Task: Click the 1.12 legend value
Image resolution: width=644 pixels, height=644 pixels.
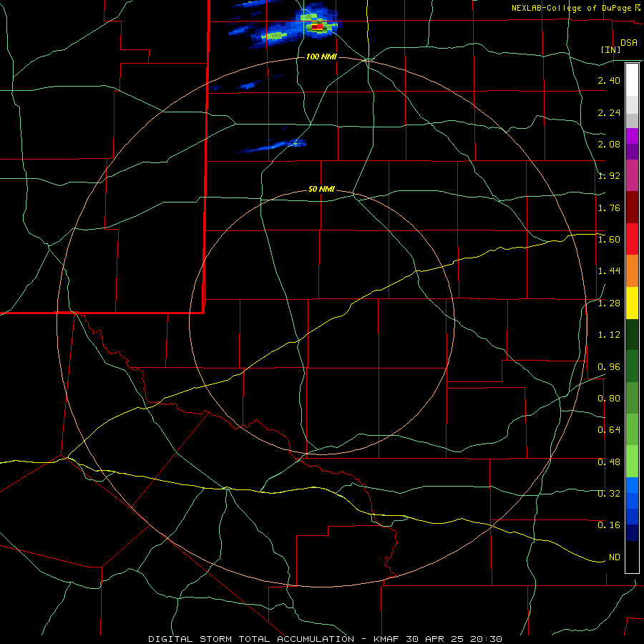Action: [x=609, y=335]
